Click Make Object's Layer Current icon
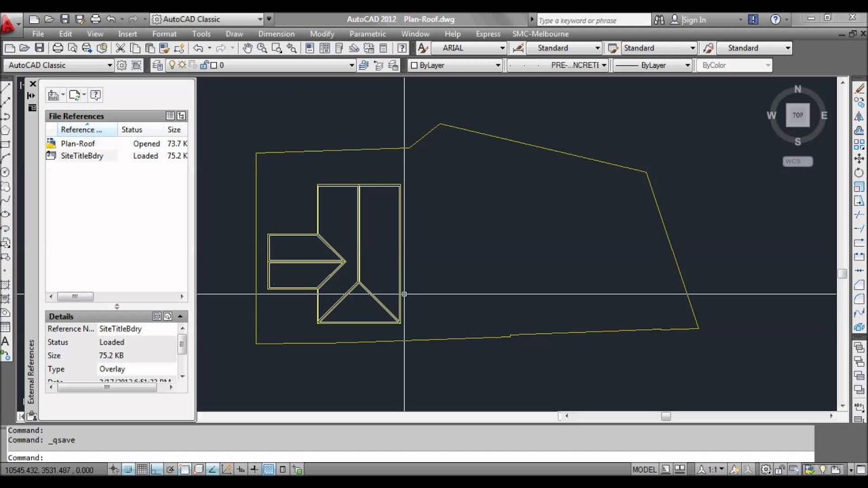Image resolution: width=868 pixels, height=488 pixels. 363,65
